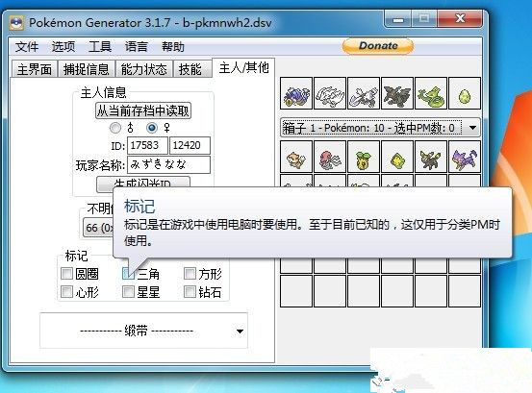The width and height of the screenshot is (532, 393).
Task: Switch to the 主人/其他 tab
Action: click(243, 68)
